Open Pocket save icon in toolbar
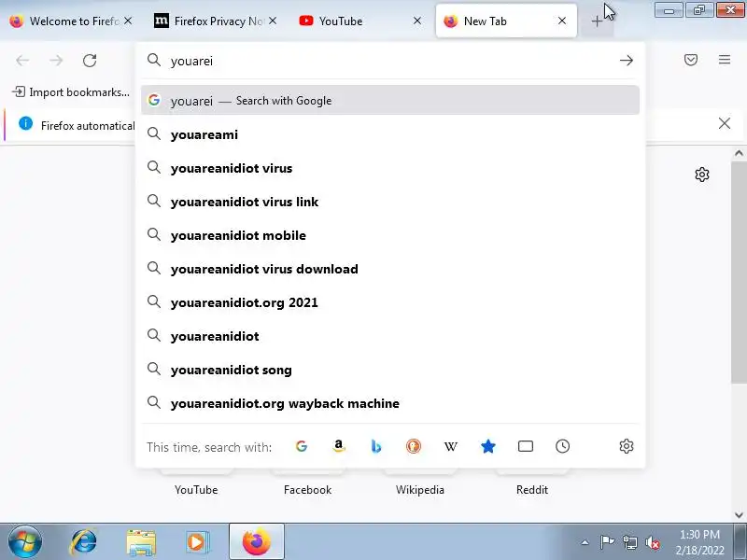The width and height of the screenshot is (747, 560). click(691, 60)
